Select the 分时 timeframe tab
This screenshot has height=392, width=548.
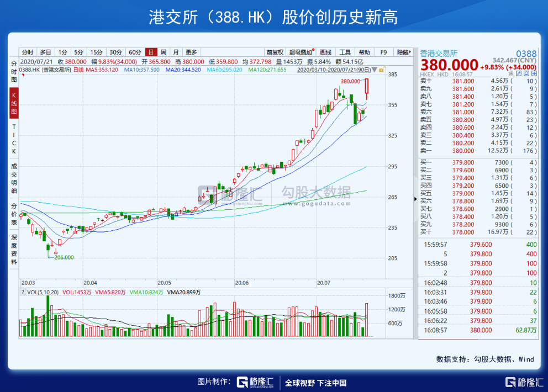(28, 52)
